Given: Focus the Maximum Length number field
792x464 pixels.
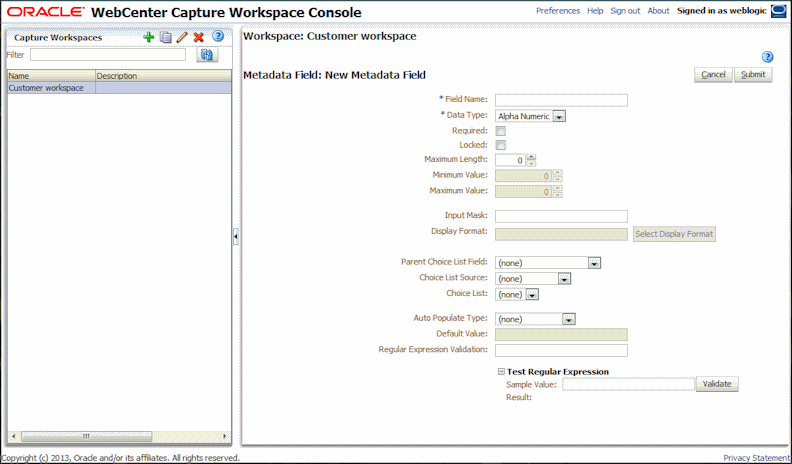Looking at the screenshot, I should point(511,161).
